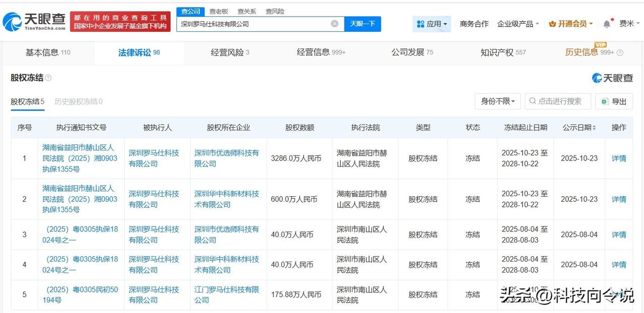Click the 天眼一下 search button

[362, 24]
